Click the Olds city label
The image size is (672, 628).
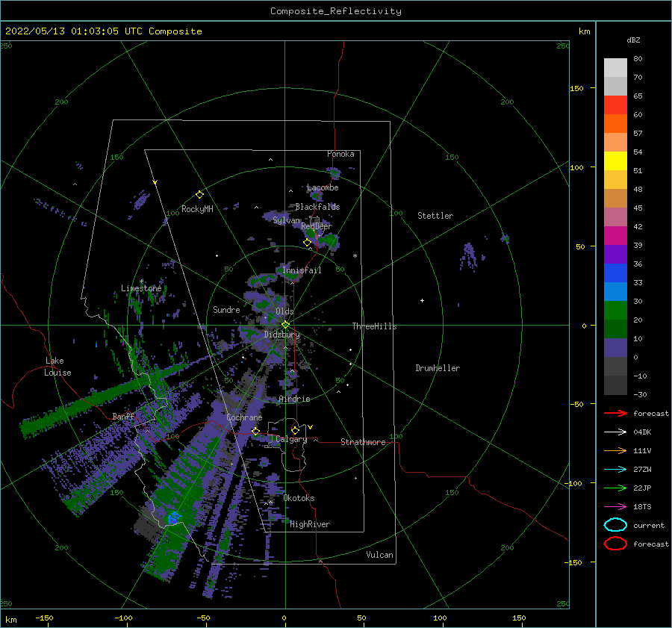tap(284, 311)
